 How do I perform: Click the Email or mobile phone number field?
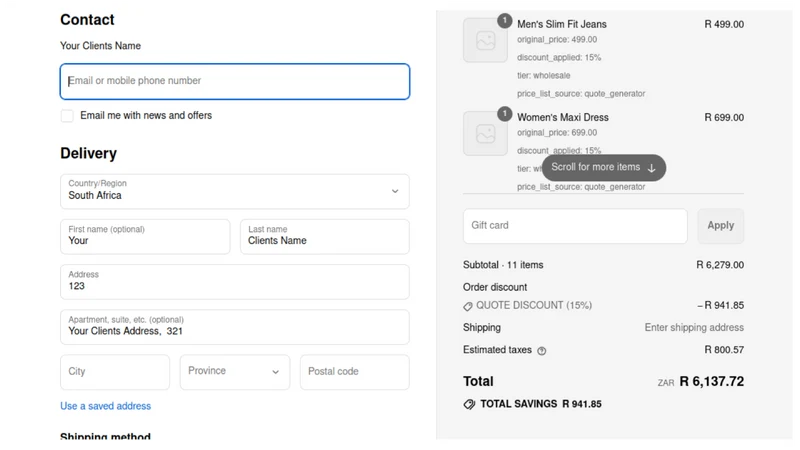[235, 81]
